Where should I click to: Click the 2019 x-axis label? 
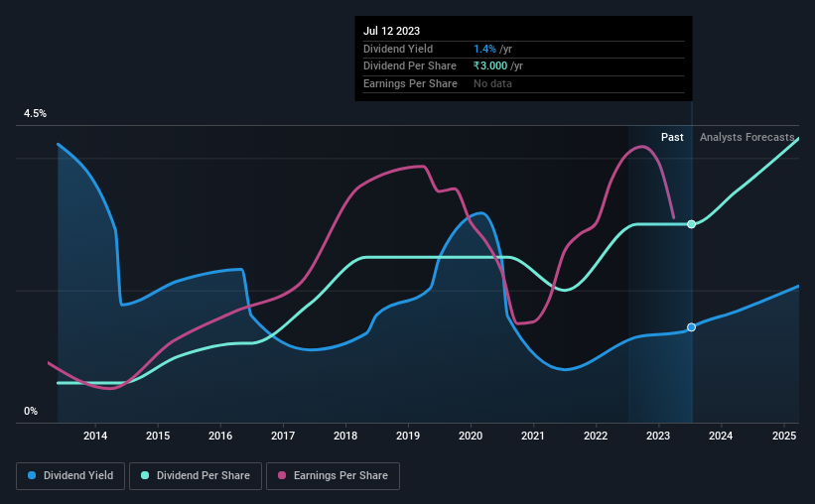coord(408,436)
